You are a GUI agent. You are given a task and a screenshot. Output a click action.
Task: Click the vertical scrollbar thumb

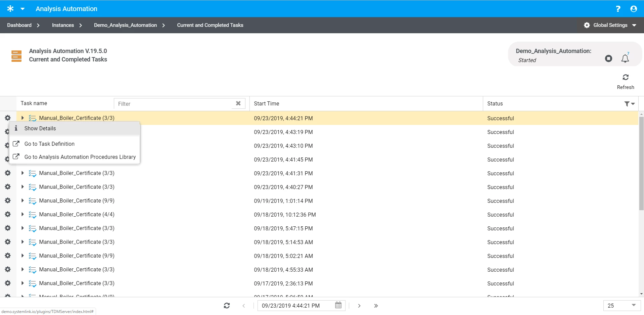point(641,163)
